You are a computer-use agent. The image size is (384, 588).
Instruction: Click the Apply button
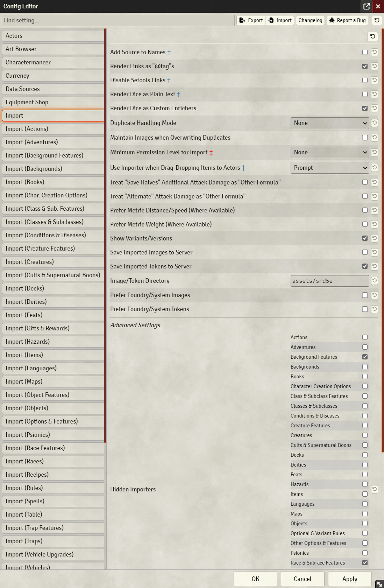349,579
